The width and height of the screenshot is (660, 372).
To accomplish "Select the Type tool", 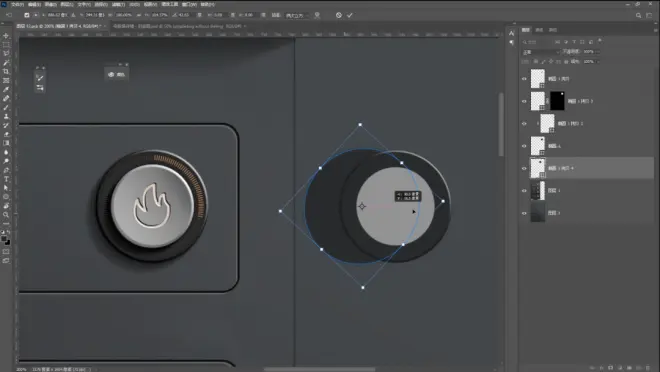I will point(6,179).
